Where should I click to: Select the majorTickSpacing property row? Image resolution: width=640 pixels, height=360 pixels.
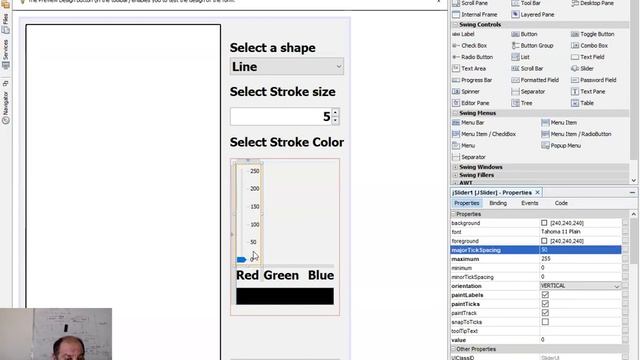pos(536,250)
